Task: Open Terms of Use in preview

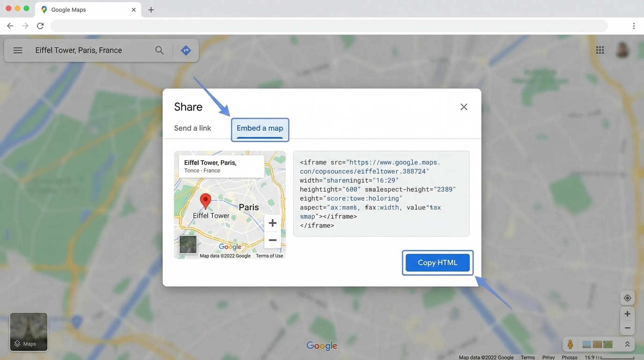Action: point(269,256)
